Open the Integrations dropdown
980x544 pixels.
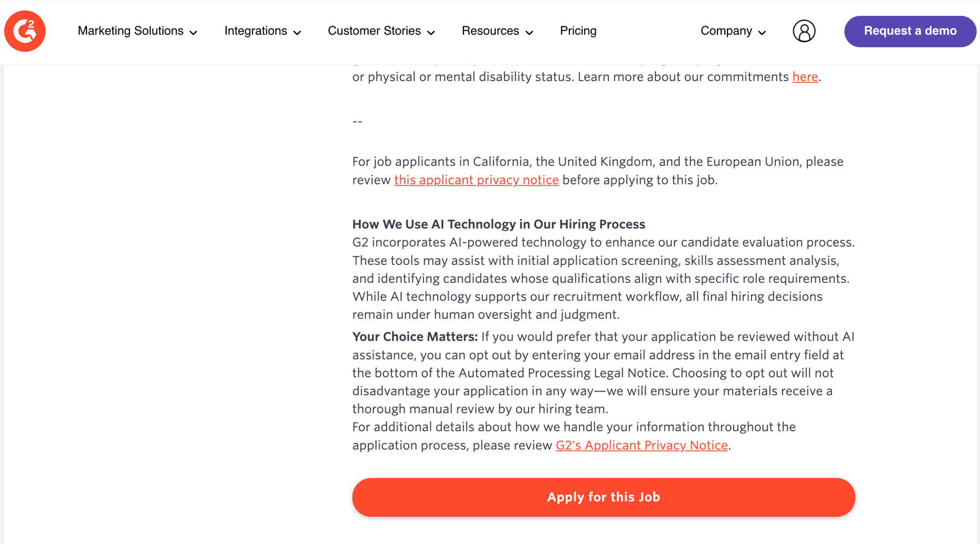[262, 31]
